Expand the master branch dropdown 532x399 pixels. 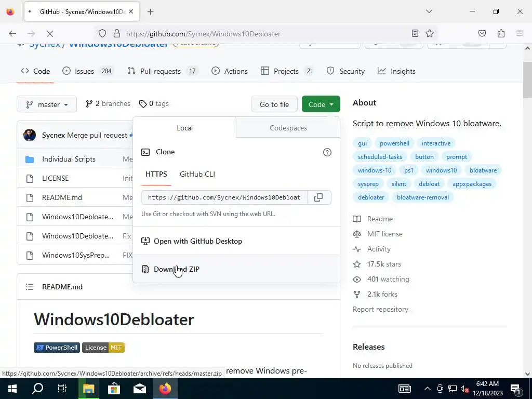coord(47,104)
